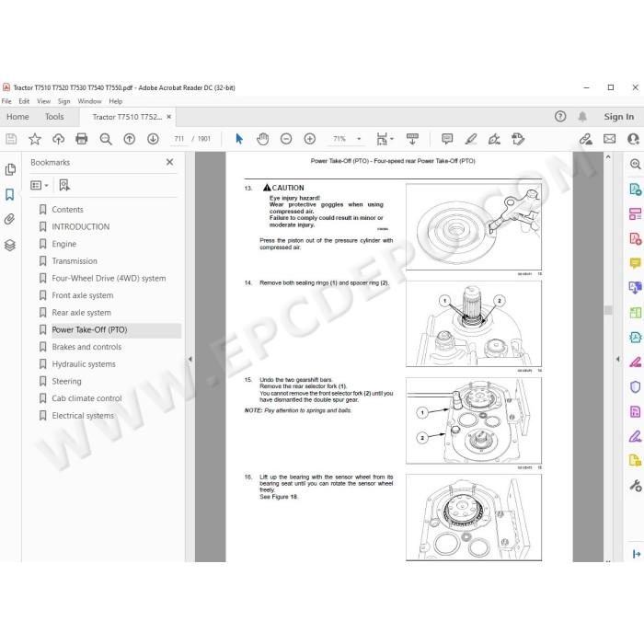The image size is (644, 644).
Task: Open the Protect shield tool in right pane
Action: [635, 387]
